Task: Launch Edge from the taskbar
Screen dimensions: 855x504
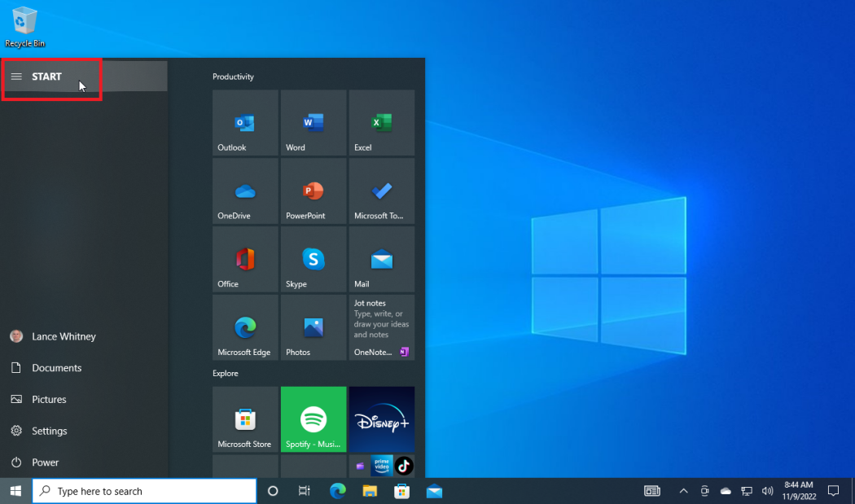Action: point(338,491)
